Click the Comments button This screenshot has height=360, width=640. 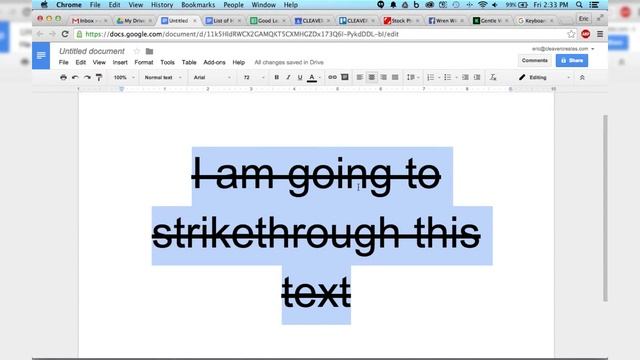tap(535, 60)
